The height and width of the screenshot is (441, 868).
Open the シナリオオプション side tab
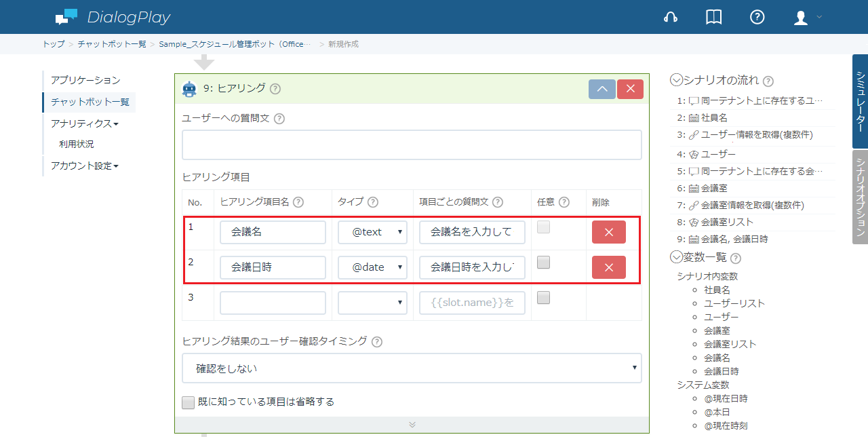tap(860, 197)
